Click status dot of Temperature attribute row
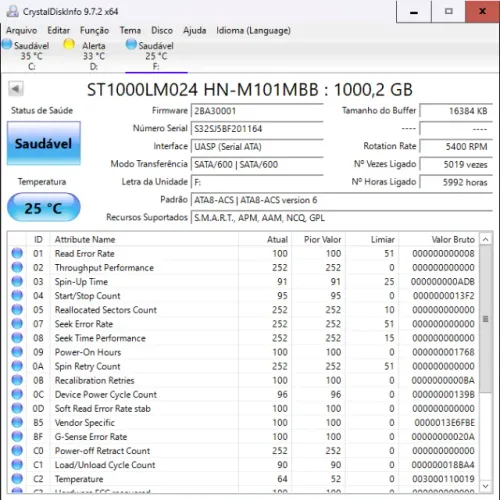 (x=17, y=479)
